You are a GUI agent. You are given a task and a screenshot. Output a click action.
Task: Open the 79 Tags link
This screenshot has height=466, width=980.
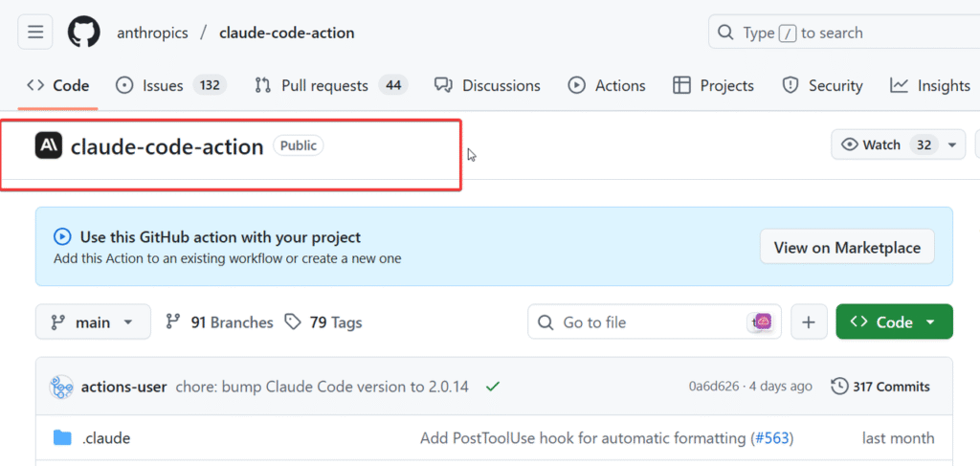click(324, 322)
